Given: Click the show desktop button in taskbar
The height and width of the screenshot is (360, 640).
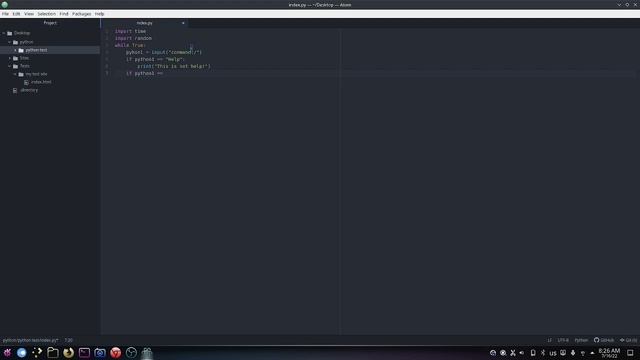Looking at the screenshot, I should click(630, 353).
